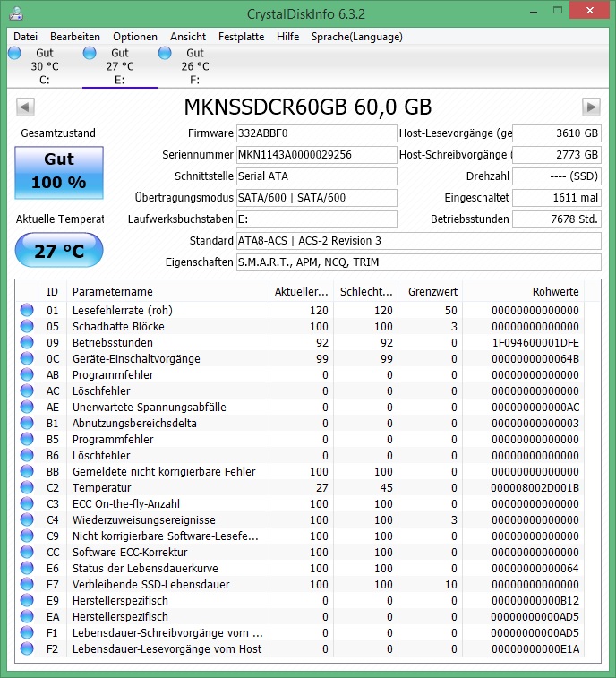Viewport: 616px width, 678px height.
Task: Click the Firmware field 332ABBF0
Action: [x=316, y=133]
